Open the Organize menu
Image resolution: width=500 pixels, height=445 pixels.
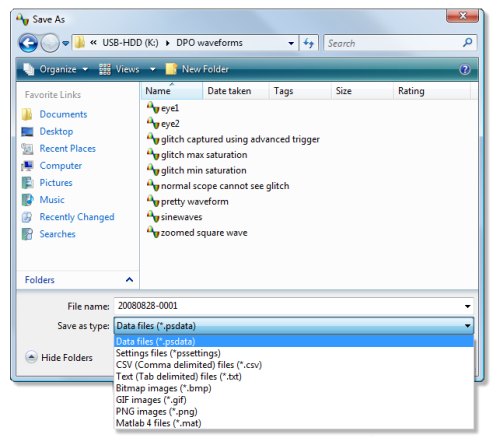click(55, 69)
